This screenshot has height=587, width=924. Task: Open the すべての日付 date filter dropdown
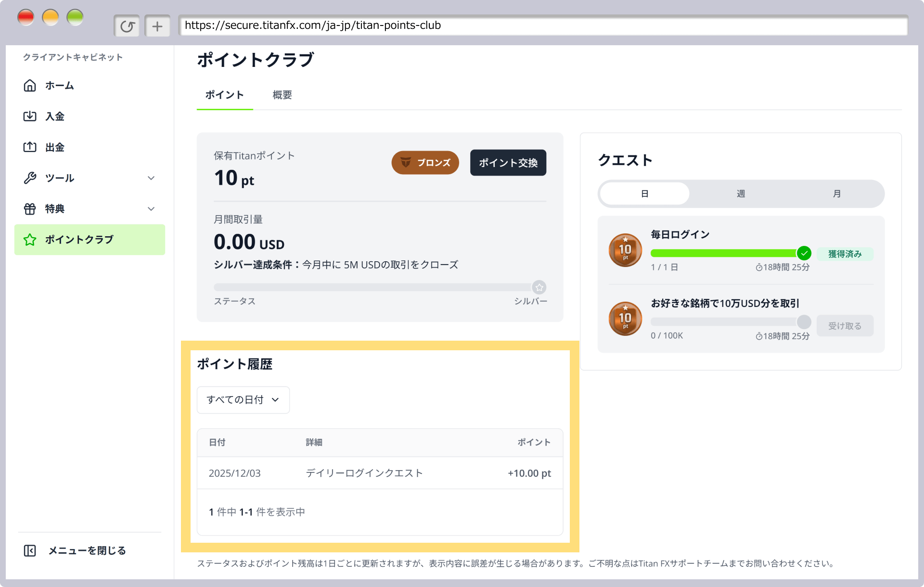(243, 399)
